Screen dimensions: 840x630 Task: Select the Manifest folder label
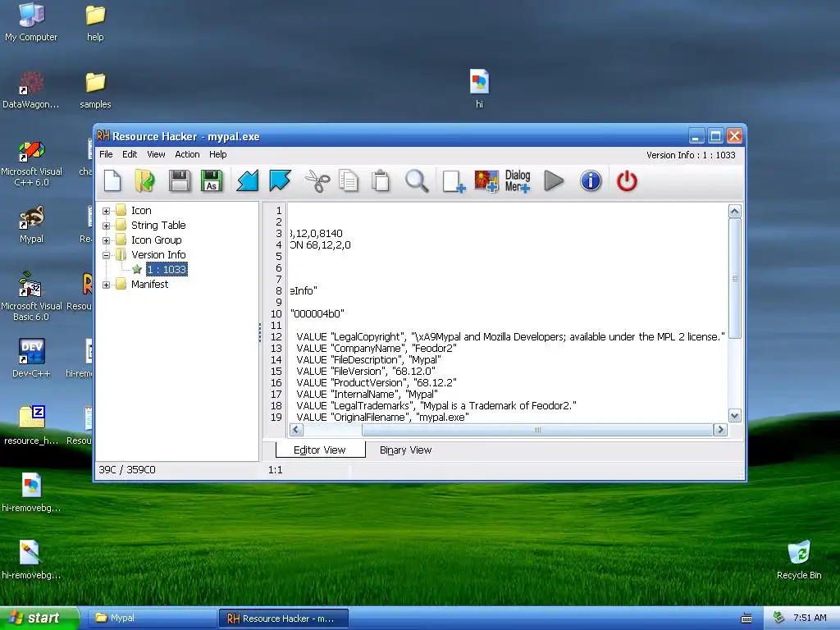point(149,284)
